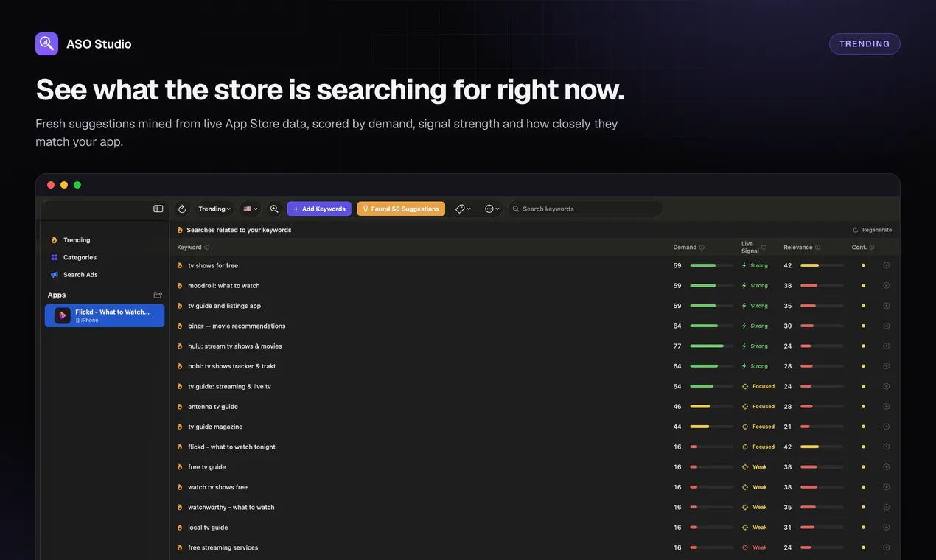Click the demand bar for 'antenna tv guide'

pos(712,406)
